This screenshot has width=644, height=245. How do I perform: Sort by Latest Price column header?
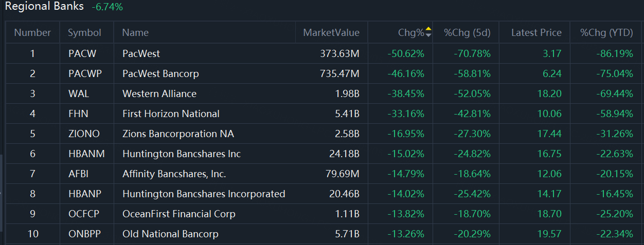(536, 32)
